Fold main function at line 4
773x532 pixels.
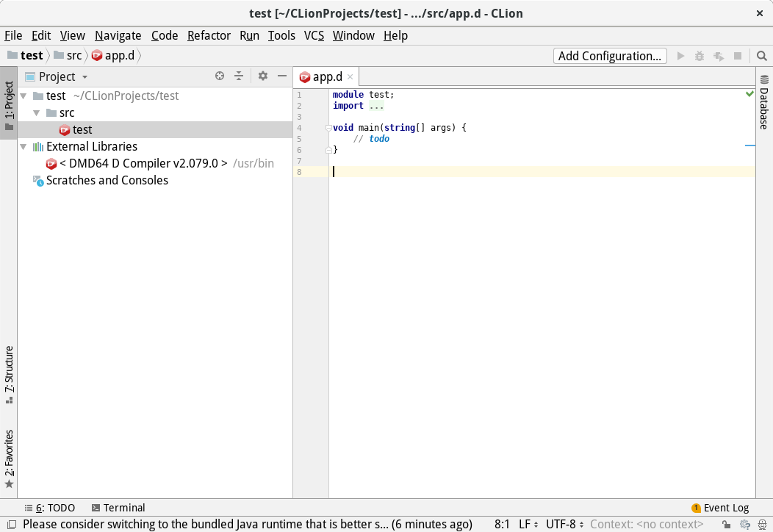click(328, 128)
